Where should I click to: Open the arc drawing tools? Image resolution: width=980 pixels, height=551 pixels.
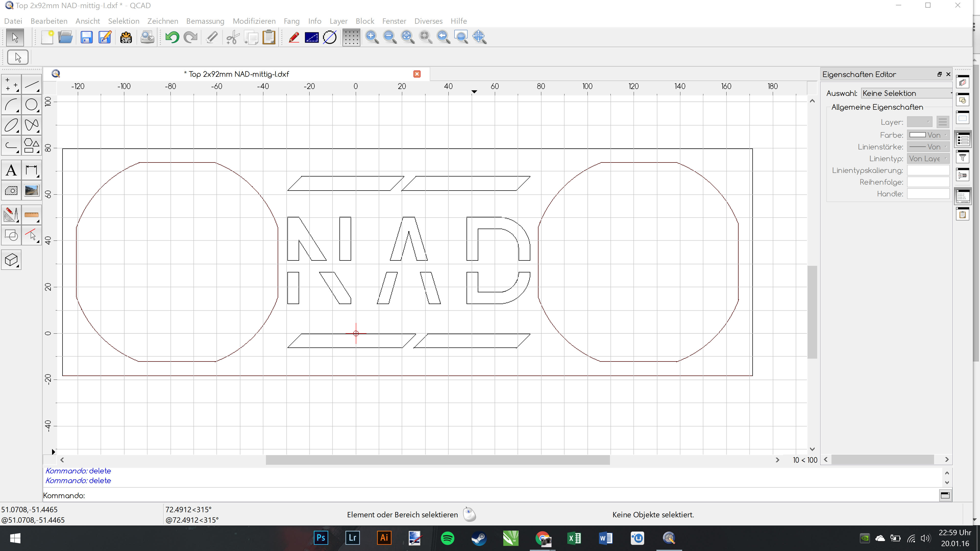pyautogui.click(x=11, y=105)
